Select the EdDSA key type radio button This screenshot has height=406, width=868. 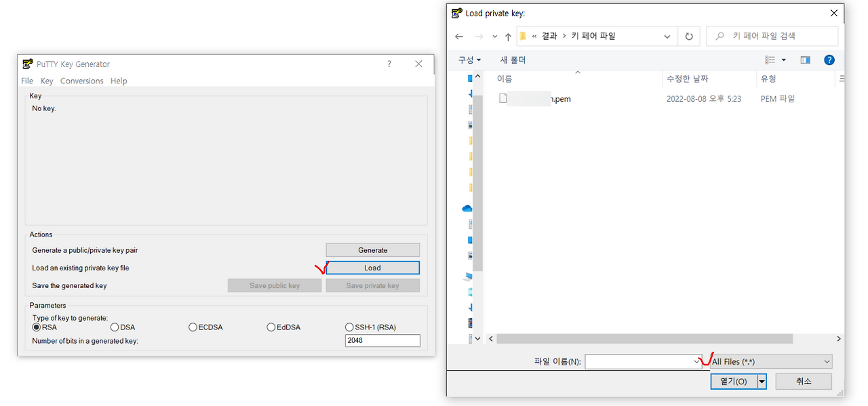click(x=271, y=327)
